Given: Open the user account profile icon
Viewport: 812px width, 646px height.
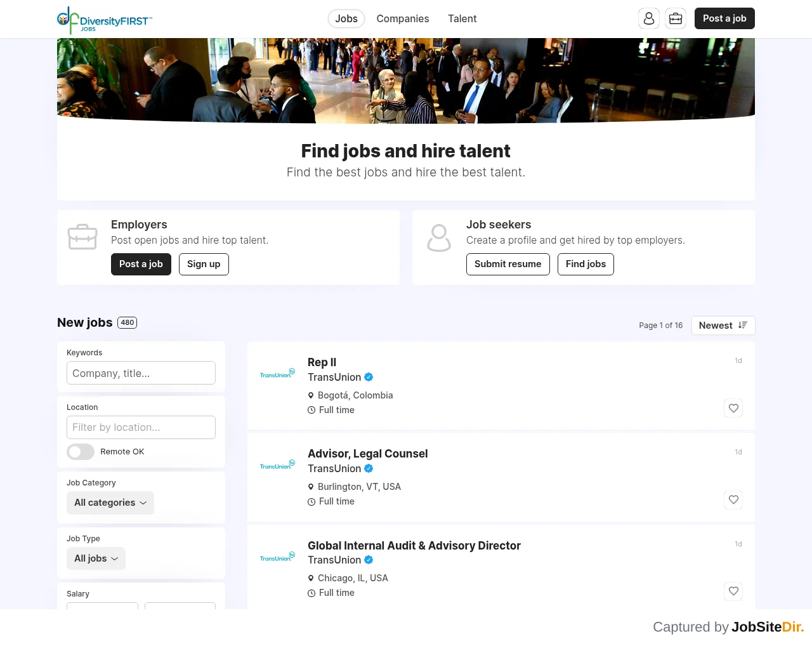Looking at the screenshot, I should pos(649,18).
